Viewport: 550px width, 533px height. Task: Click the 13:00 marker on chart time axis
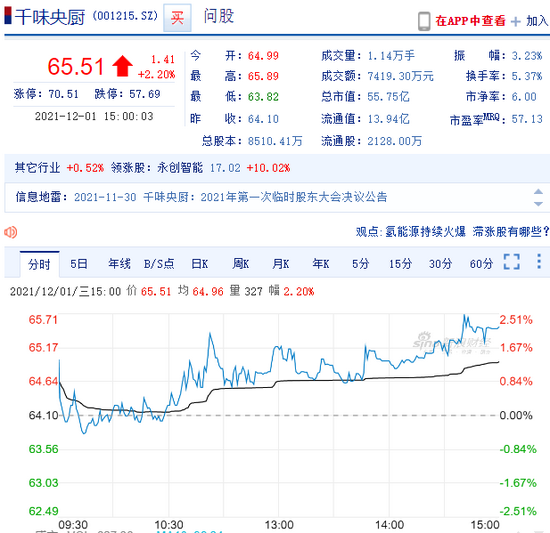[279, 525]
